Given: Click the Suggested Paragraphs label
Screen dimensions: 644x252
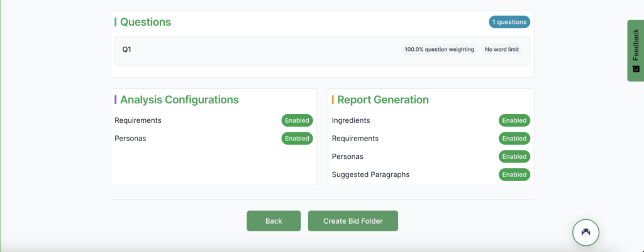Looking at the screenshot, I should tap(370, 175).
